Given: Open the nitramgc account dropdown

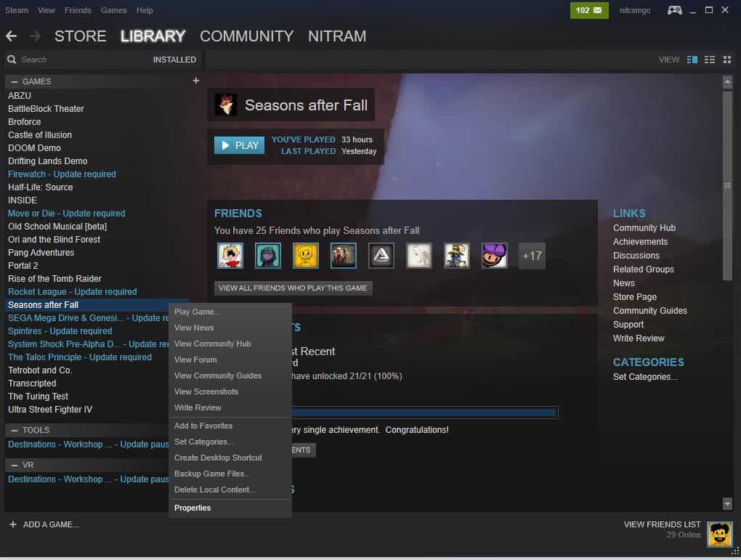Looking at the screenshot, I should tap(635, 10).
